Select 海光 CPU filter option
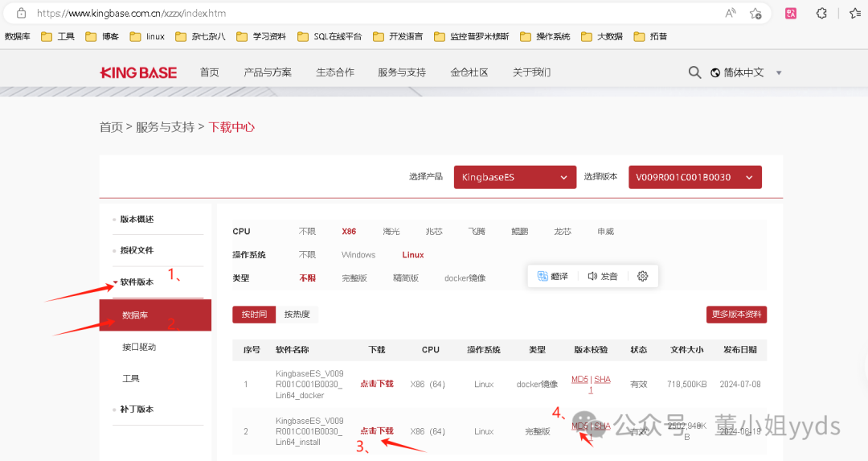 [391, 232]
